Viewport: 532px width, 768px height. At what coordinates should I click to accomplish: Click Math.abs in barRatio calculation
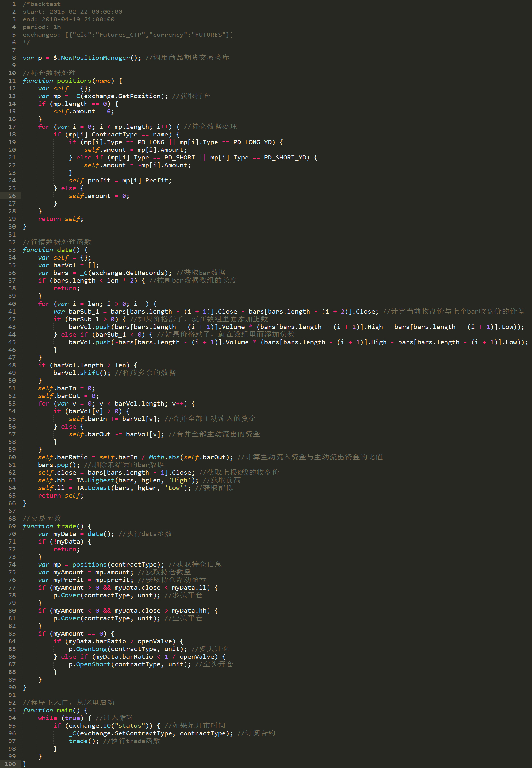(164, 457)
